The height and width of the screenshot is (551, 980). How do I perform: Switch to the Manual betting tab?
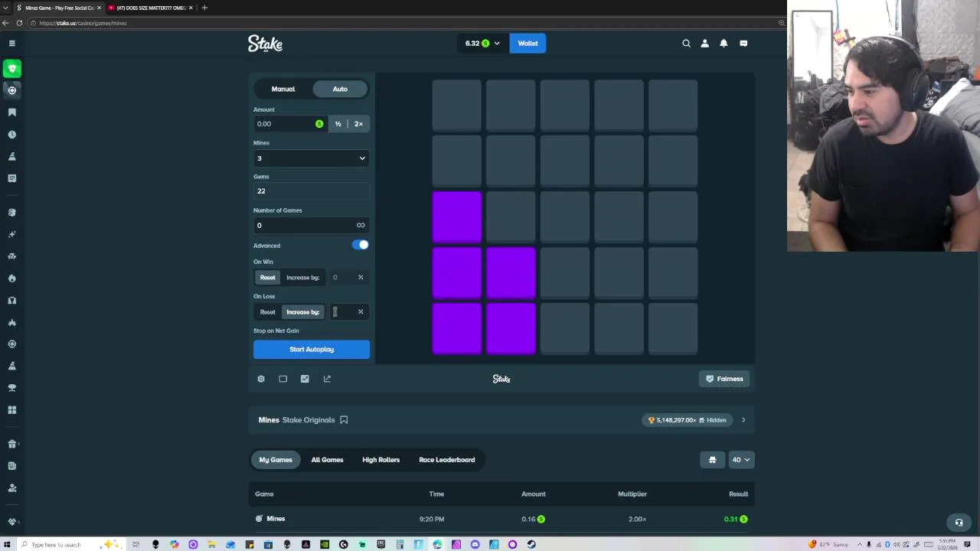tap(283, 89)
